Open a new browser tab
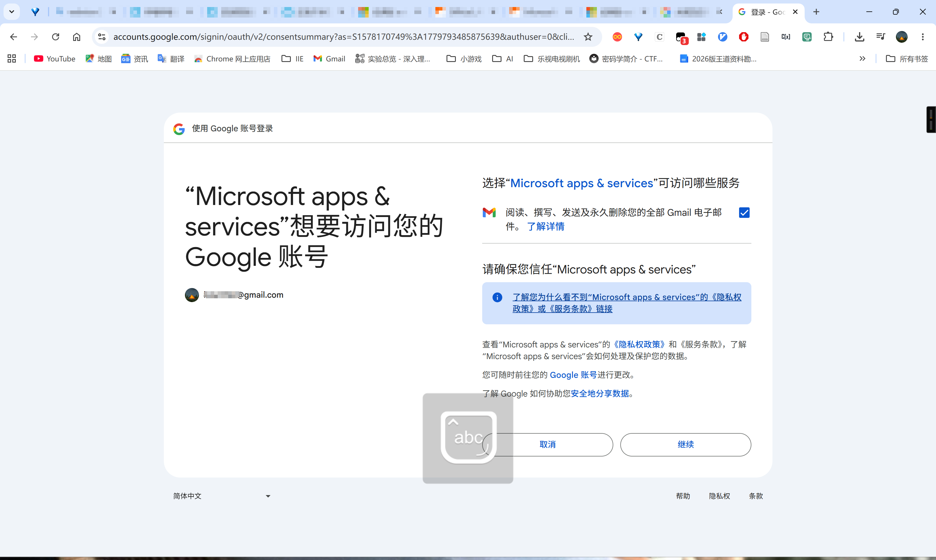936x560 pixels. click(x=816, y=12)
